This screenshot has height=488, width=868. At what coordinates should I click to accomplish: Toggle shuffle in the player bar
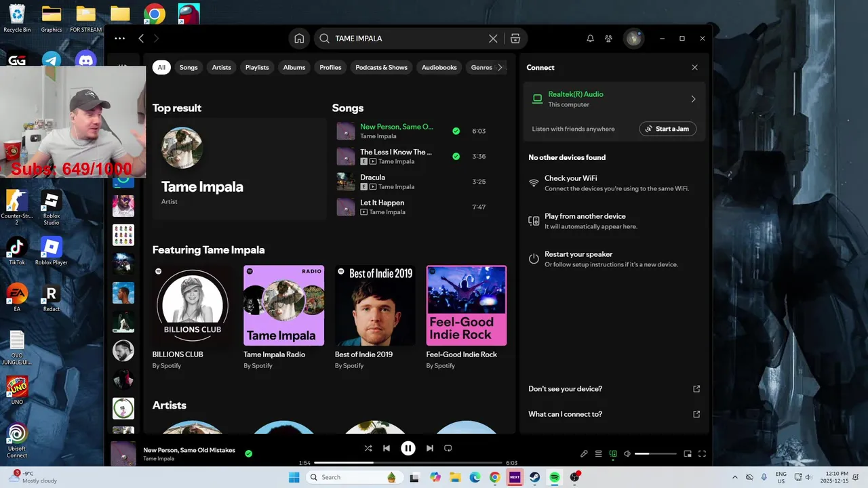pos(368,448)
